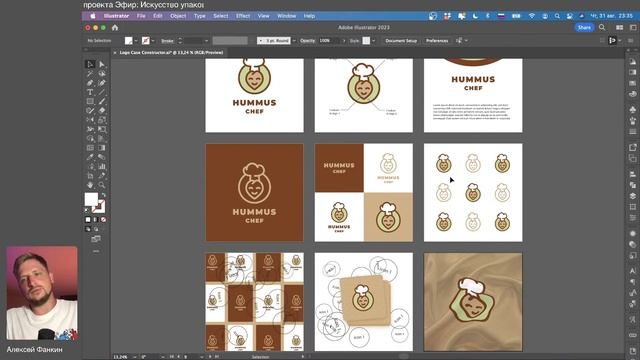Click the Opacity label link
This screenshot has height=360, width=640.
click(x=307, y=41)
